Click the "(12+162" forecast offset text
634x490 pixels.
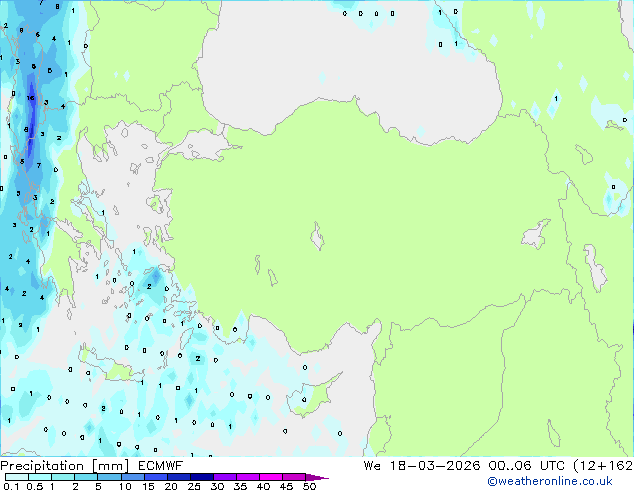click(x=603, y=466)
